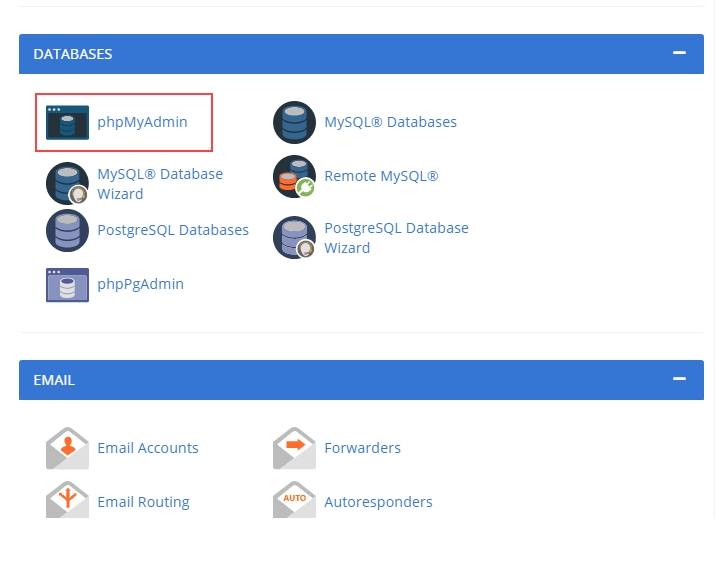Collapse the Email section with minus
This screenshot has height=561, width=715.
679,379
